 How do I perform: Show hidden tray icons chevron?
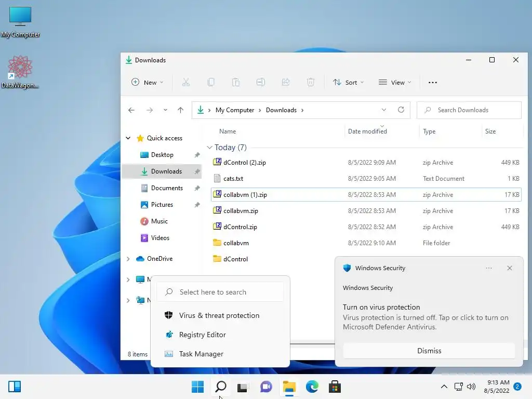(x=444, y=387)
